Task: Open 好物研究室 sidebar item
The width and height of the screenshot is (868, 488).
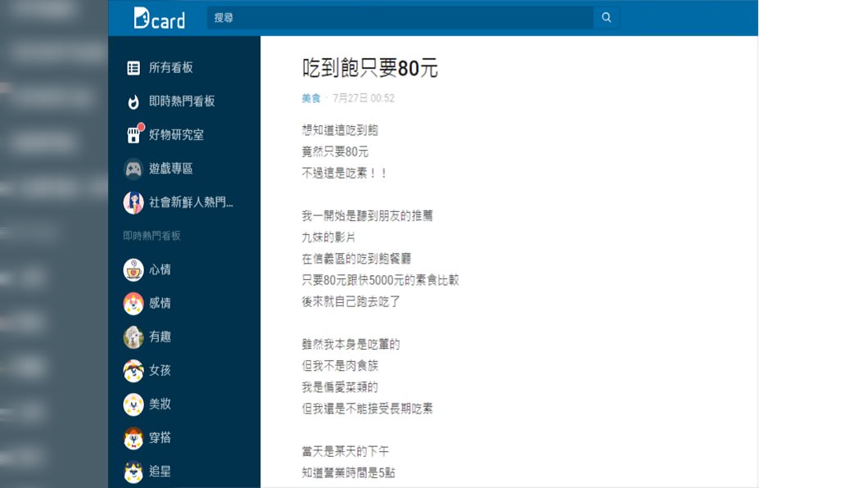Action: tap(176, 135)
